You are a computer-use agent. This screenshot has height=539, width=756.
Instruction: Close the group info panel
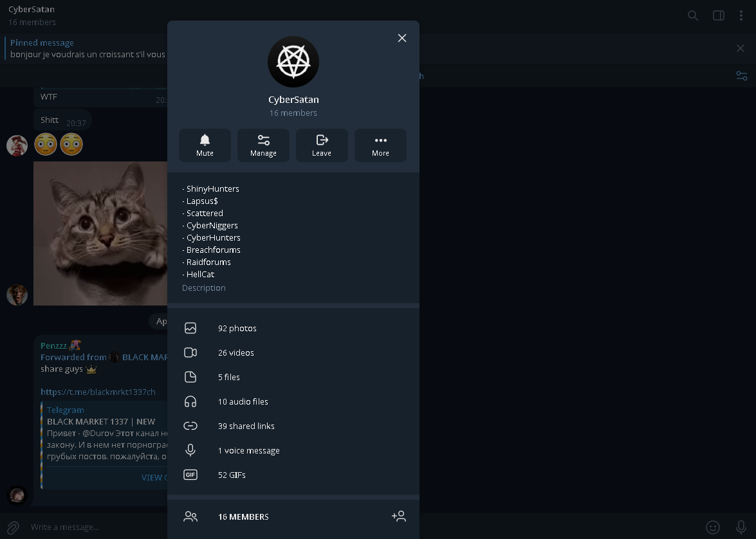(x=402, y=38)
